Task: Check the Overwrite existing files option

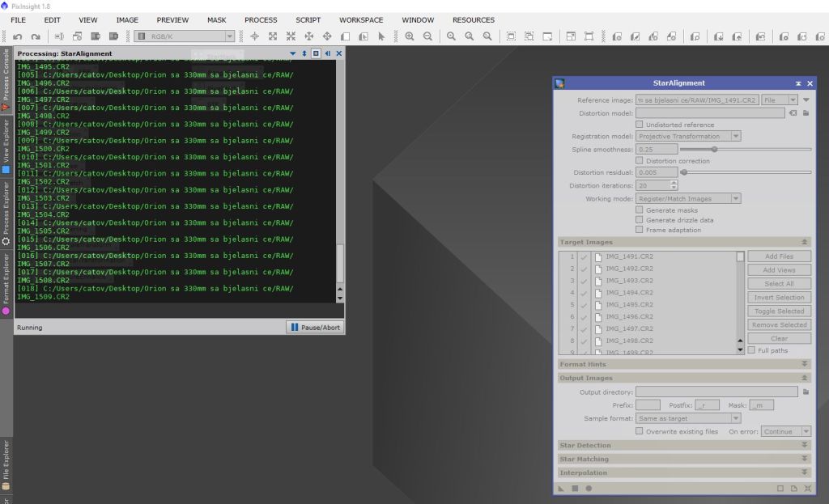Action: tap(640, 431)
